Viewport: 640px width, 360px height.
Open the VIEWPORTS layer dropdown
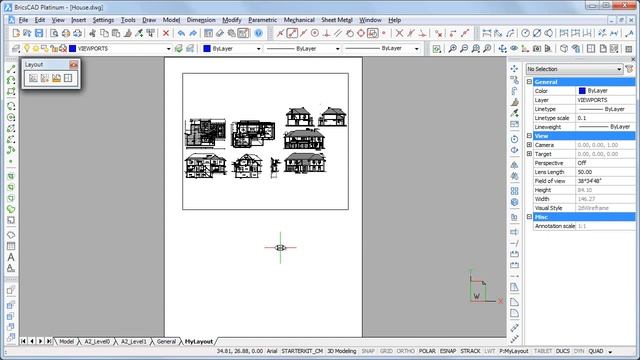[168, 49]
